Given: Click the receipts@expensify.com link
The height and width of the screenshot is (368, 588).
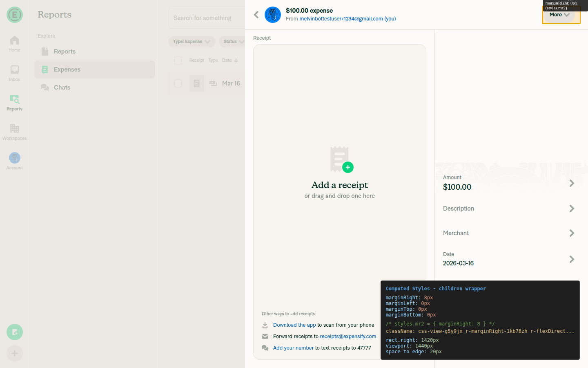Looking at the screenshot, I should (348, 337).
